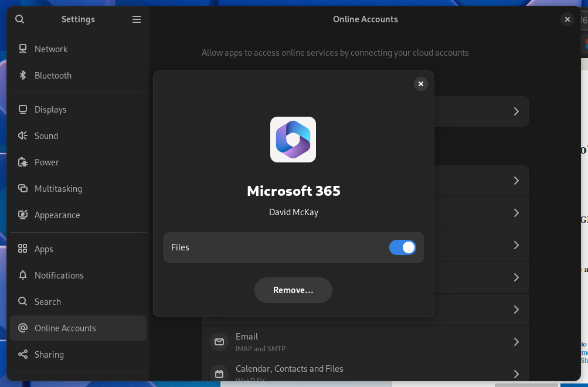588x387 pixels.
Task: Open the Multitasking settings panel
Action: (x=79, y=189)
